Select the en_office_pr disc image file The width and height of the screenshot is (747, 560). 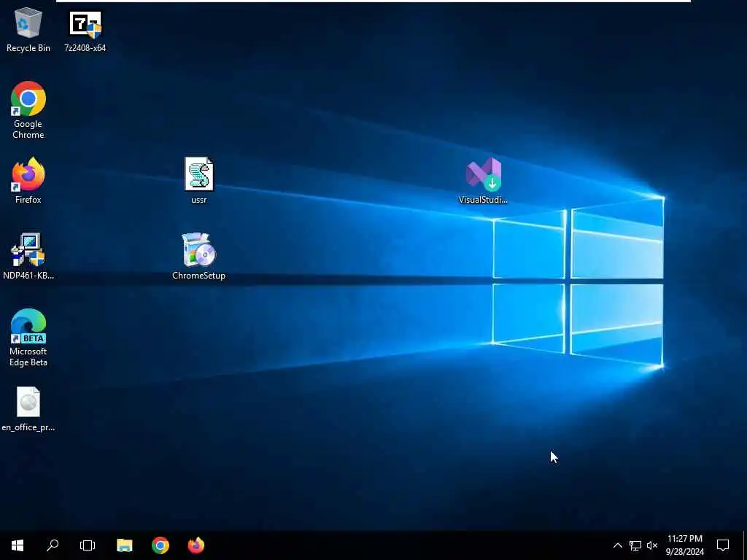pos(28,409)
